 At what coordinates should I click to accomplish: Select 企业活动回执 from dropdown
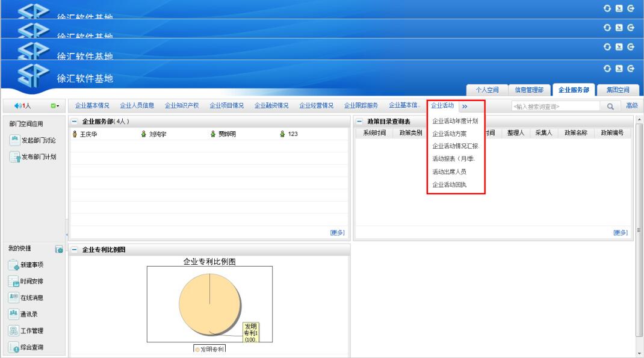(450, 185)
